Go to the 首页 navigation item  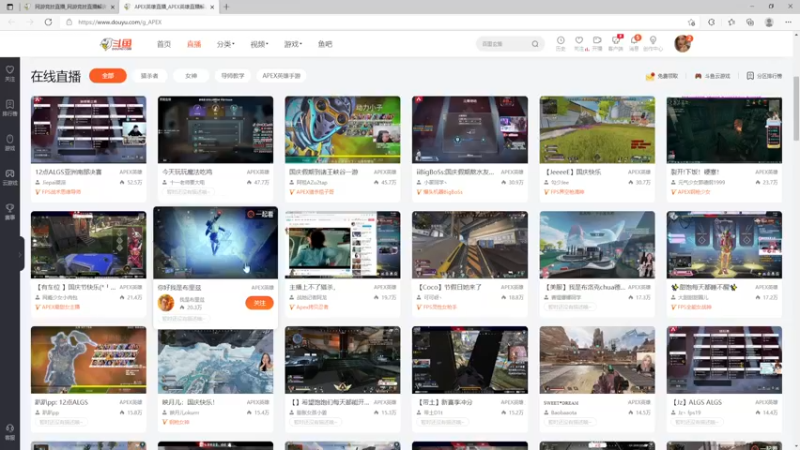[164, 44]
